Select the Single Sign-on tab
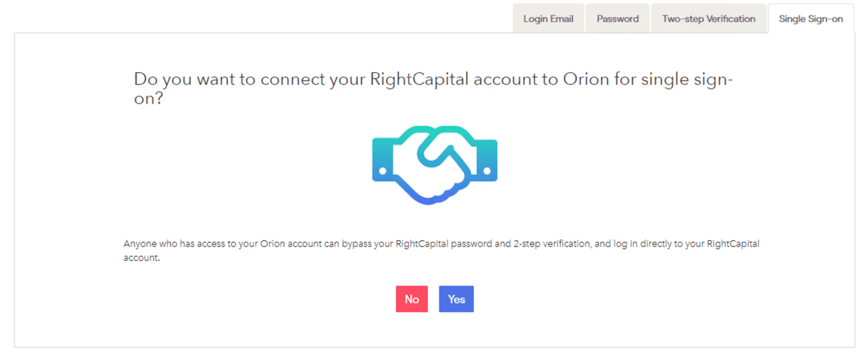868x359 pixels. pos(811,19)
